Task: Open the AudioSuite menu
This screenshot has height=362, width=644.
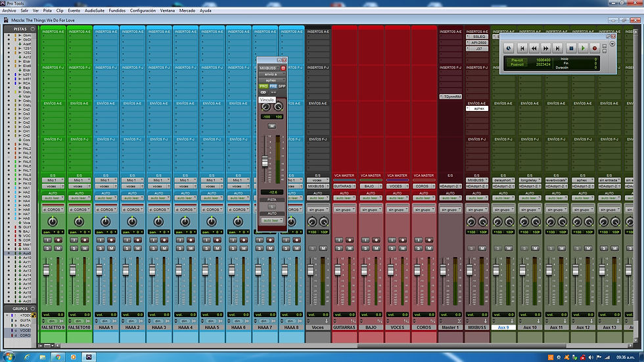Action: click(94, 11)
